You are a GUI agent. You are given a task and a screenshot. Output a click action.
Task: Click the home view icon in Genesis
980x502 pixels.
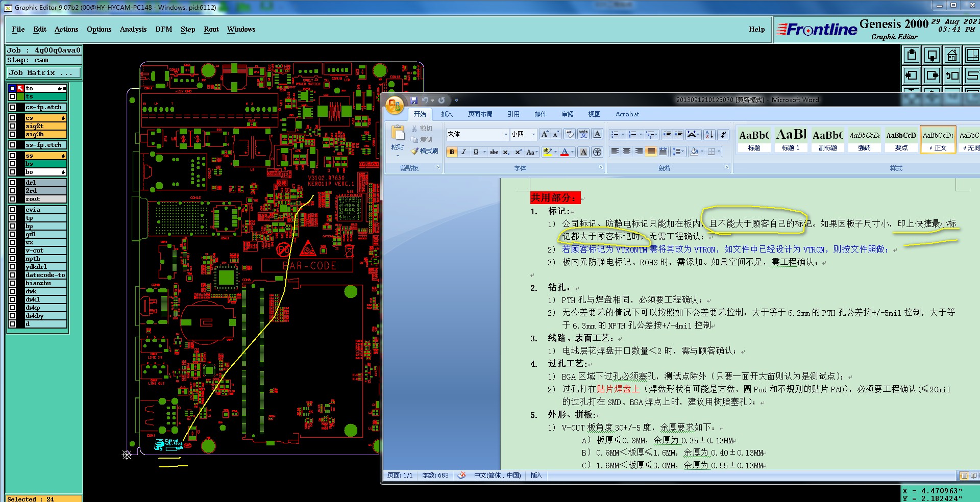coord(952,55)
